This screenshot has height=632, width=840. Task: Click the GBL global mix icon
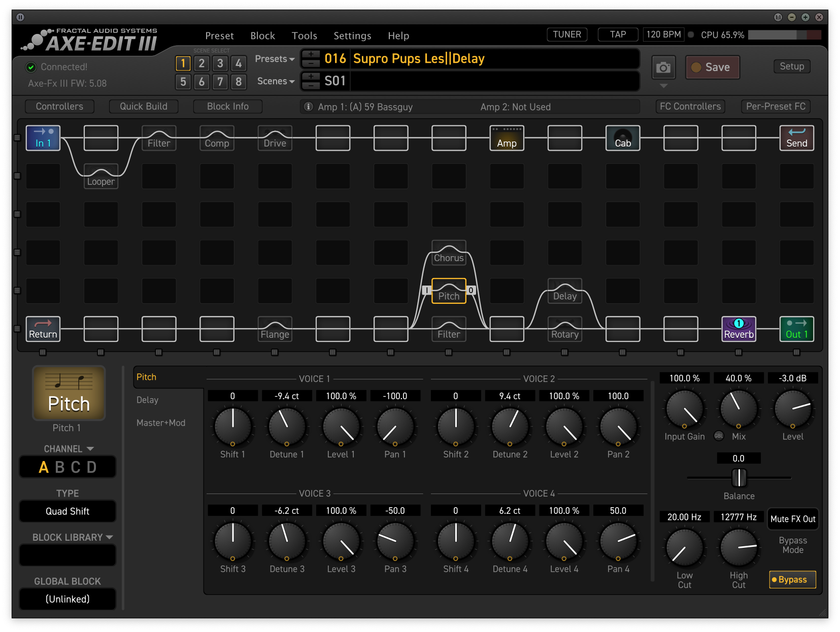[719, 436]
